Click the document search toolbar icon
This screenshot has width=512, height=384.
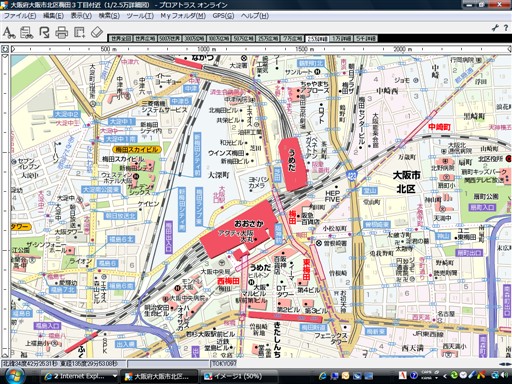tap(26, 32)
